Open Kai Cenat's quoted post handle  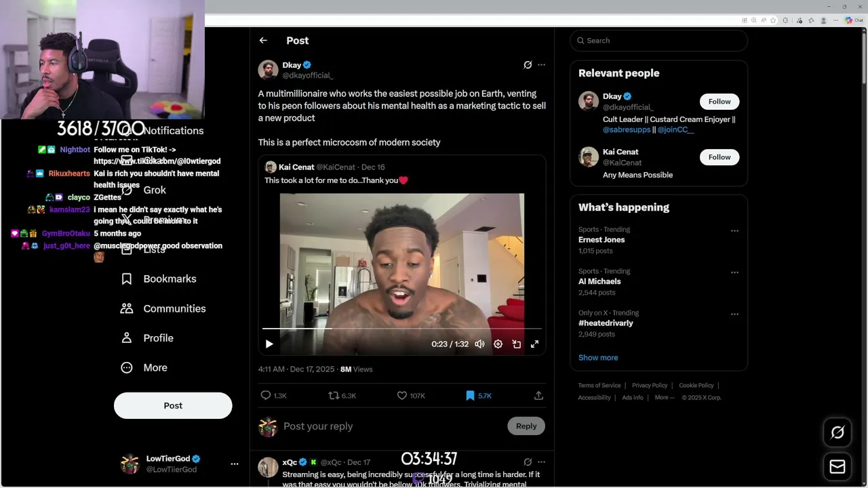tap(336, 167)
